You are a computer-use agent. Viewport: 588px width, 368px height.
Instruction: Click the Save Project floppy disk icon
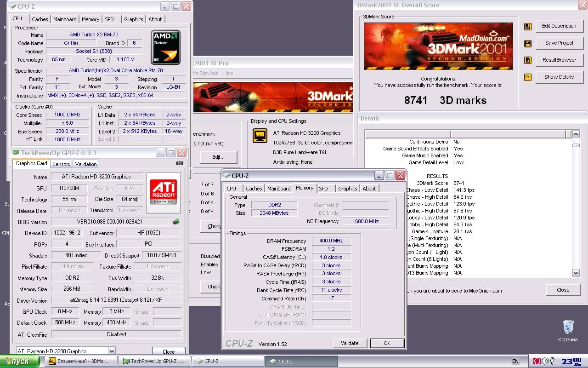[528, 43]
